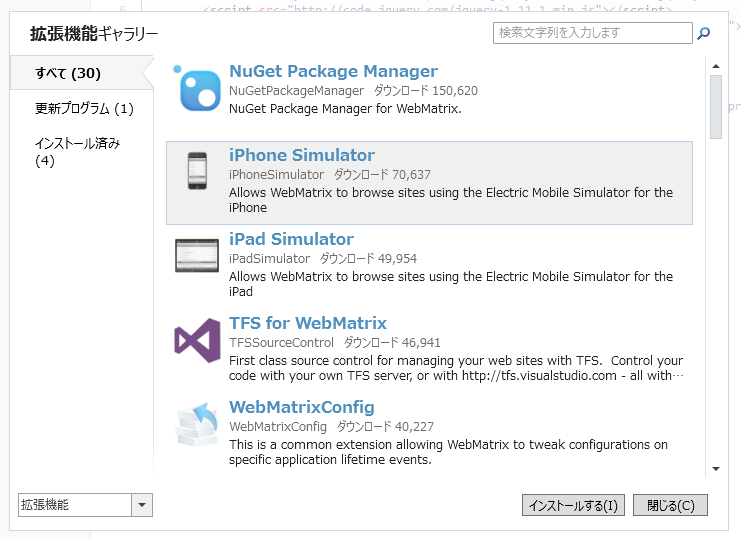The image size is (741, 539).
Task: Open the NuGet Package Manager title link
Action: [x=333, y=72]
